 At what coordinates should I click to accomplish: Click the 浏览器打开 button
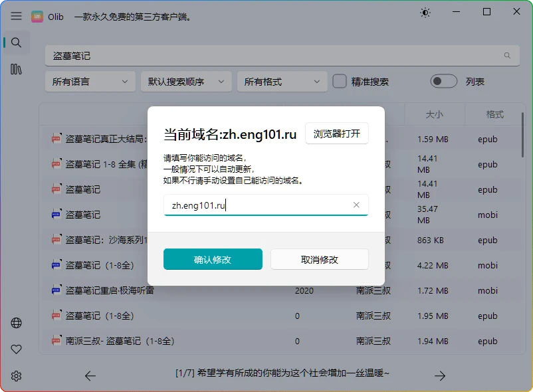click(336, 133)
